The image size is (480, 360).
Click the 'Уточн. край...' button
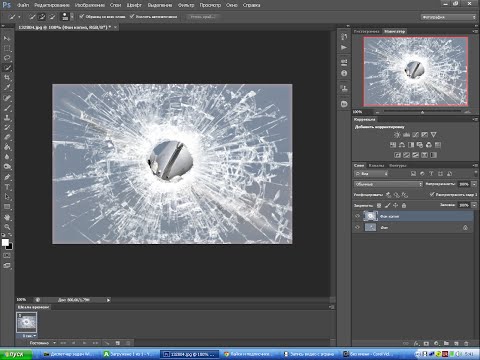[203, 17]
